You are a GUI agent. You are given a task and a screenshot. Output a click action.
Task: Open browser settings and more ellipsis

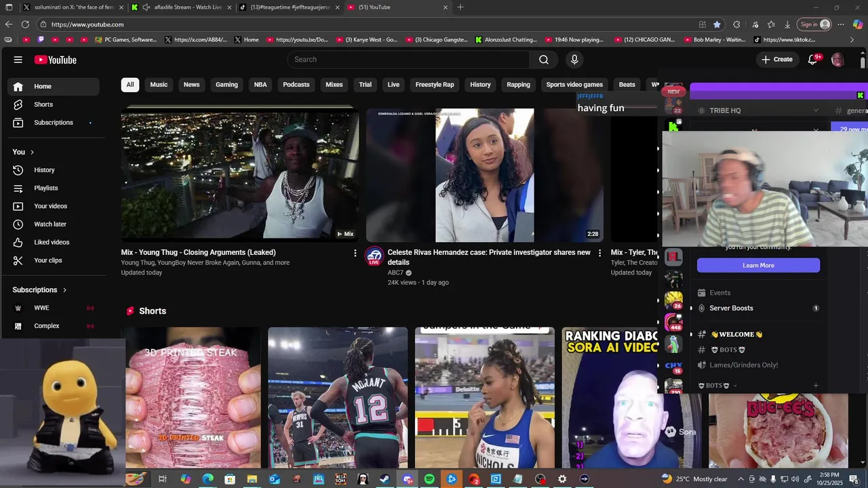tap(841, 24)
